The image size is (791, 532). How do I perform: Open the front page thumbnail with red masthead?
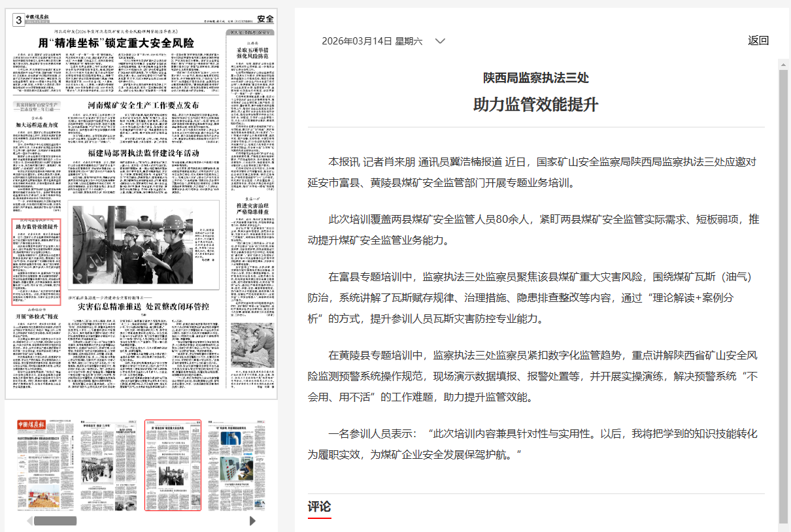(45, 465)
